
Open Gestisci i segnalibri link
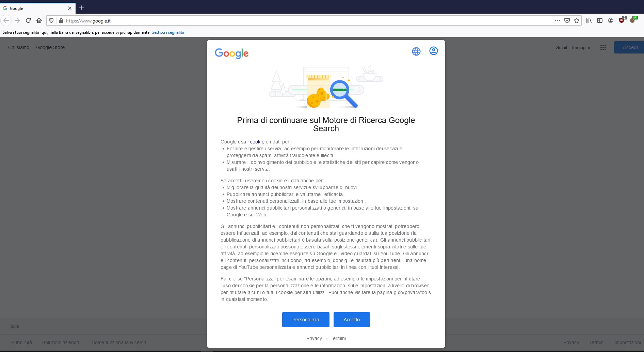tap(170, 32)
